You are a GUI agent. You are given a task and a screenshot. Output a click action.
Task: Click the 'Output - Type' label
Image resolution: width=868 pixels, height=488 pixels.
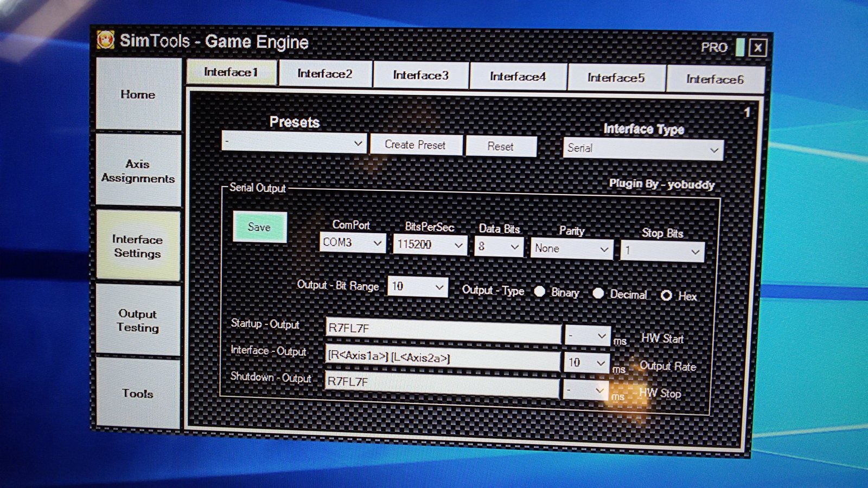click(493, 290)
